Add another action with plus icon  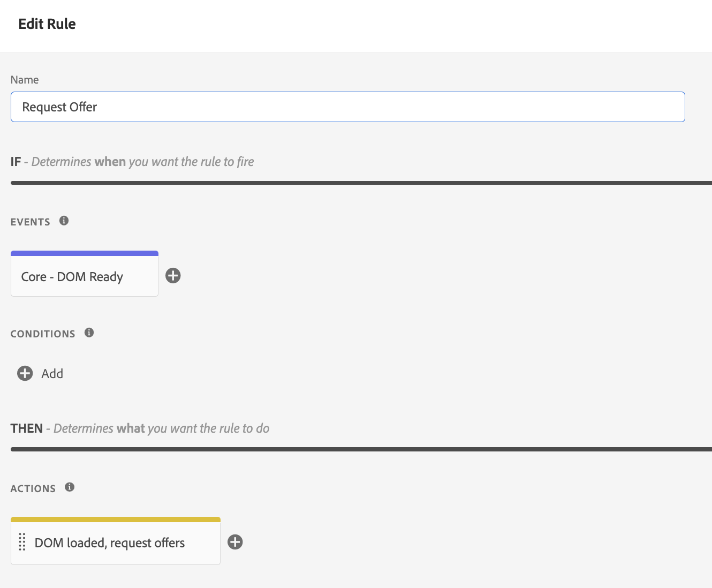pyautogui.click(x=235, y=542)
